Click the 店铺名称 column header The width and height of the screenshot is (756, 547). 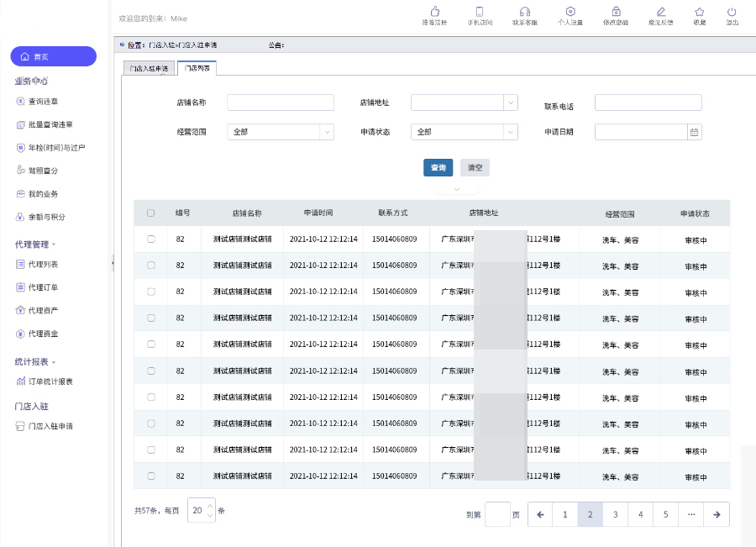pyautogui.click(x=247, y=213)
